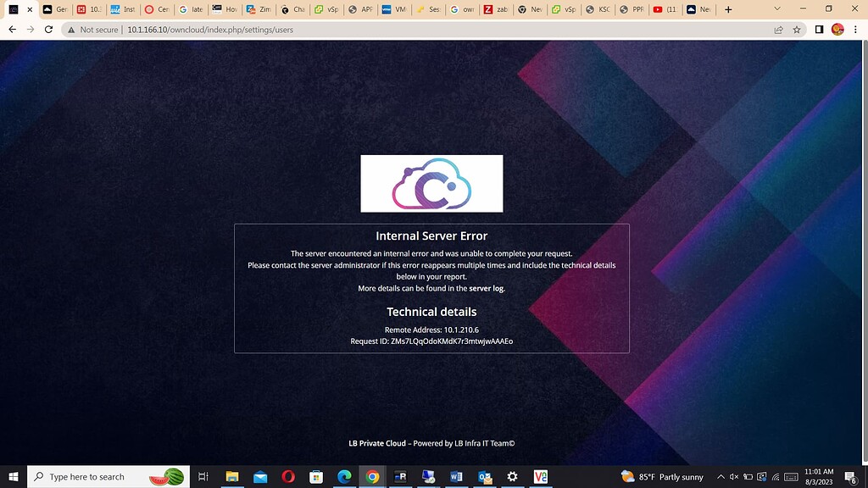The image size is (868, 488).
Task: Click the Chrome taskbar icon
Action: coord(373,476)
